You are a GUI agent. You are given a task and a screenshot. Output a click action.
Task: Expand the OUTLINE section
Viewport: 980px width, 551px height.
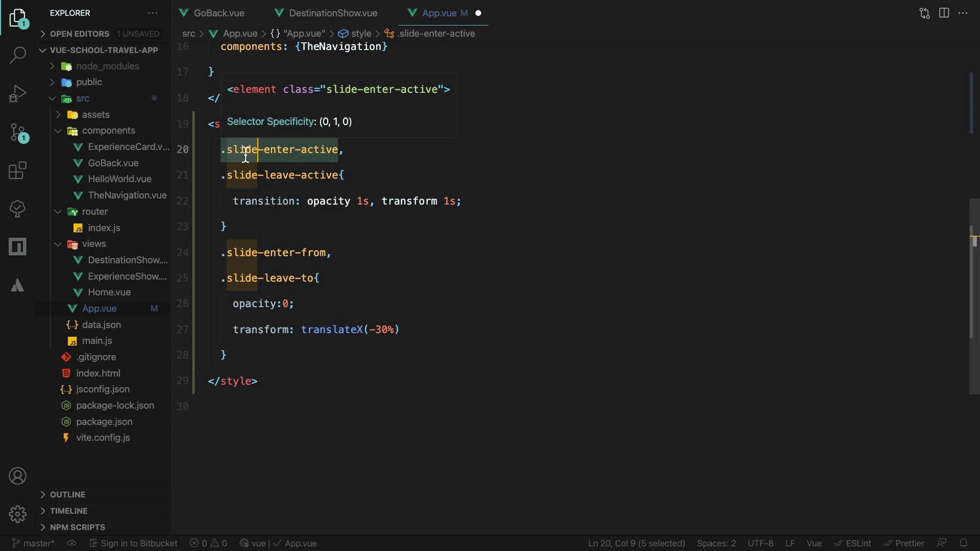pos(67,494)
